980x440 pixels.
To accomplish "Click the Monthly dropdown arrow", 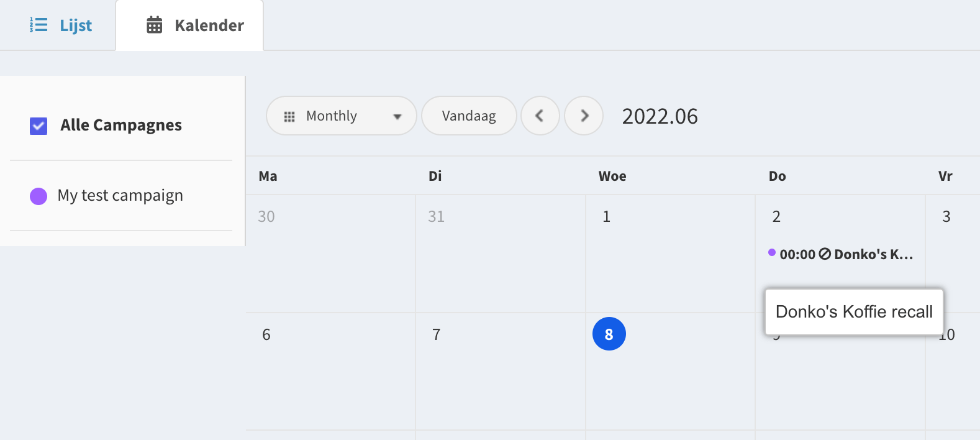I will [x=397, y=116].
